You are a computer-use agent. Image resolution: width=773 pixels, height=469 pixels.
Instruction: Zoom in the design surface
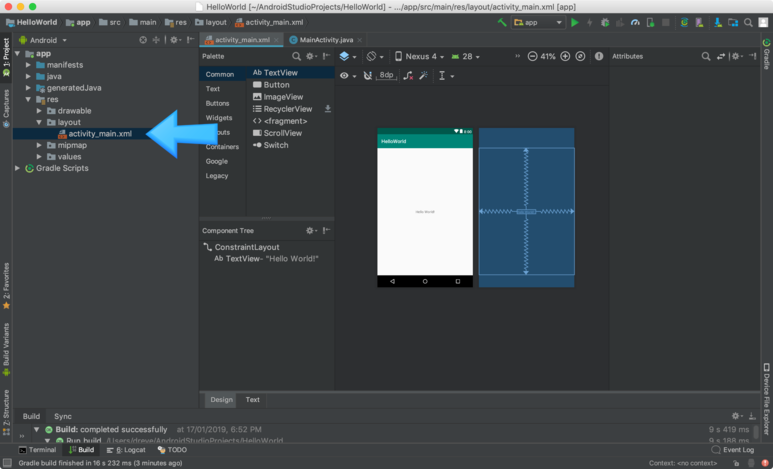(565, 56)
